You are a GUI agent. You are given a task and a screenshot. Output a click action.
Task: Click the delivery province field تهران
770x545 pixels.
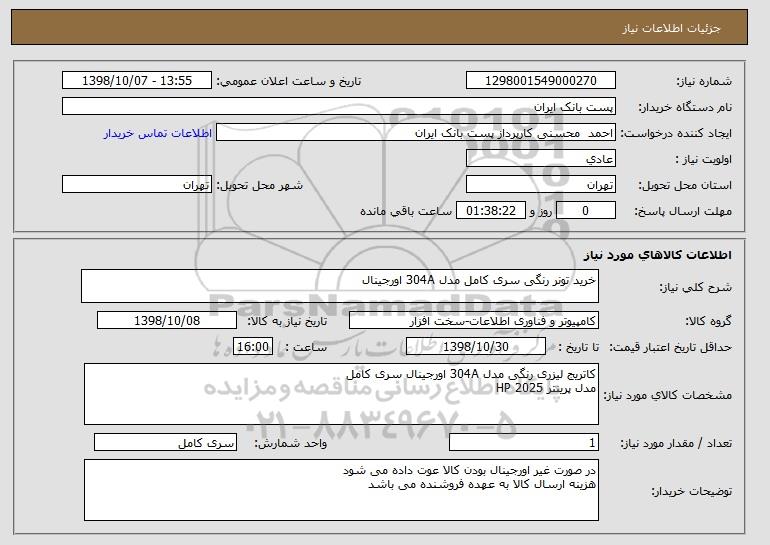click(x=541, y=185)
